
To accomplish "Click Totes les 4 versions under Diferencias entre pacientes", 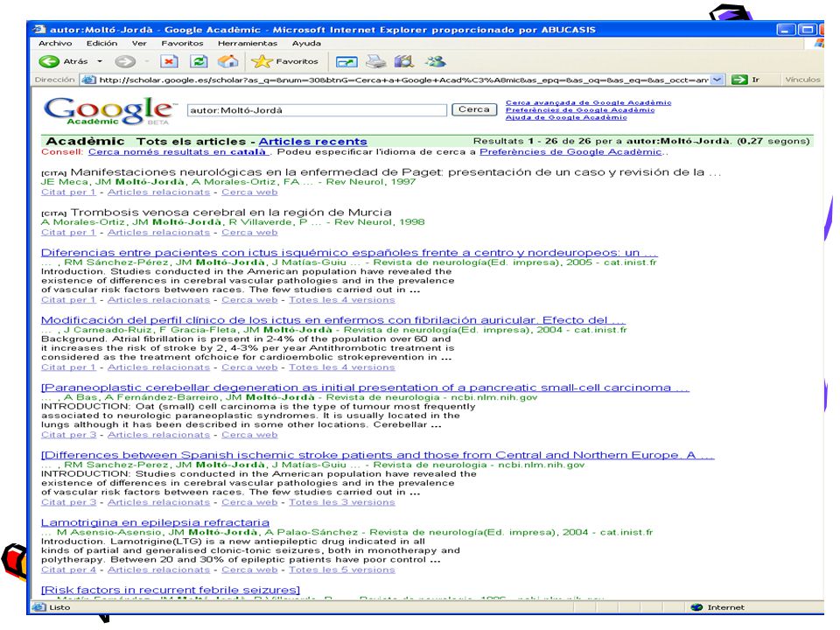I will [x=342, y=299].
